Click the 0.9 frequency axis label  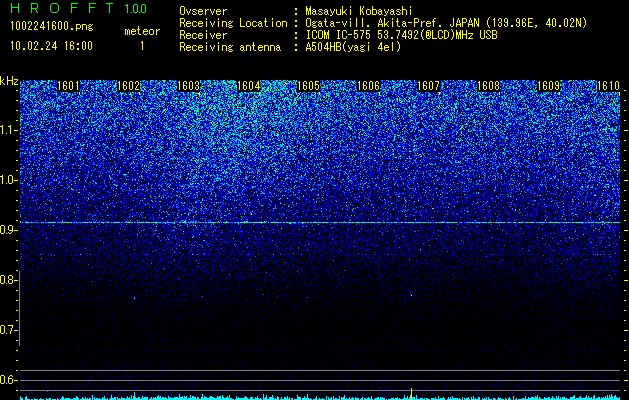coord(9,230)
